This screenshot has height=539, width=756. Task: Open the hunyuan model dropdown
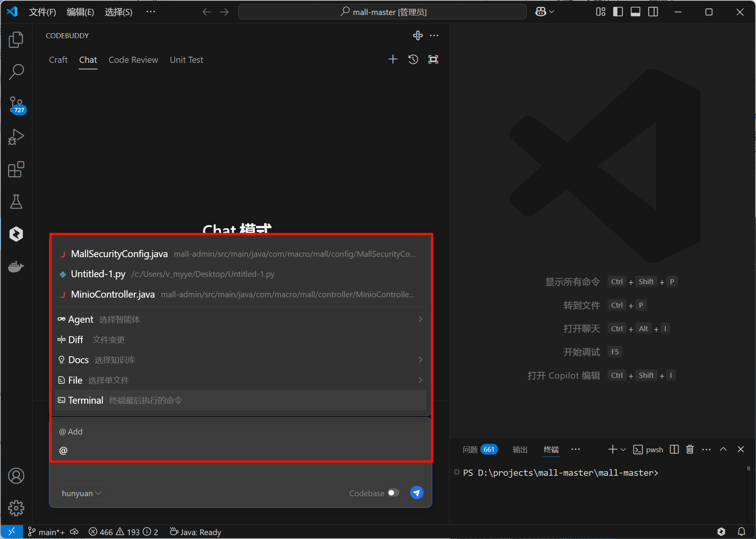click(82, 493)
